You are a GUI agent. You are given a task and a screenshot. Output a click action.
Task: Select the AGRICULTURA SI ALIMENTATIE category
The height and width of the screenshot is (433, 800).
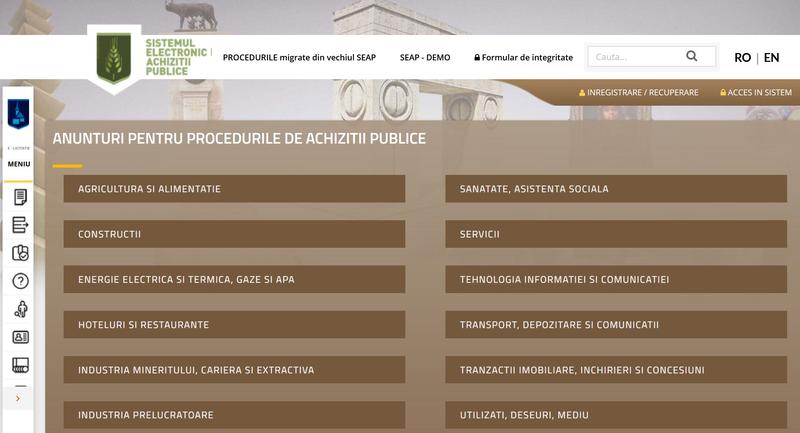tap(234, 189)
